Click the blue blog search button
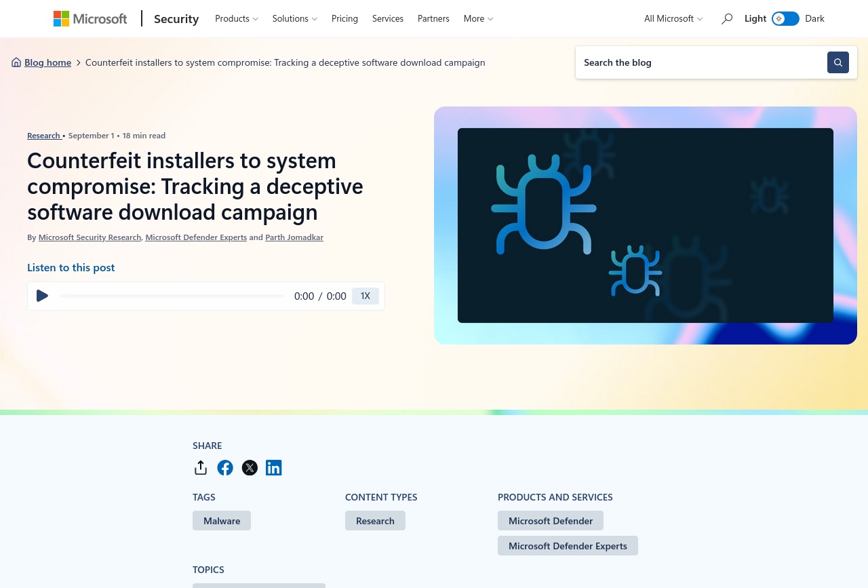The width and height of the screenshot is (868, 588). [838, 62]
